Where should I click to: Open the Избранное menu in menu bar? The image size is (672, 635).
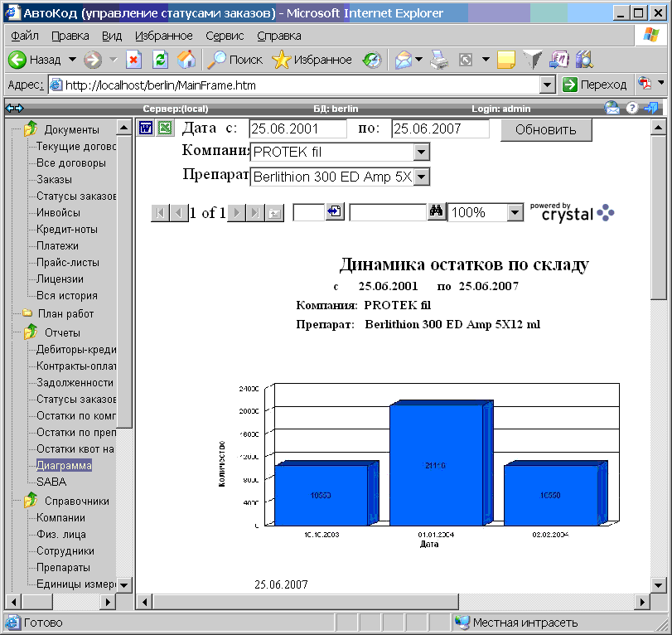[164, 36]
